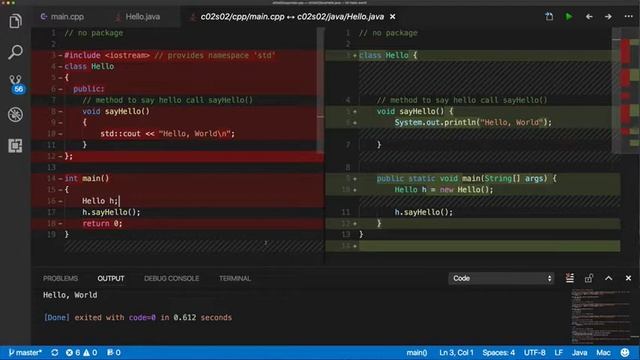Open errors and warnings count in status bar

click(82, 353)
